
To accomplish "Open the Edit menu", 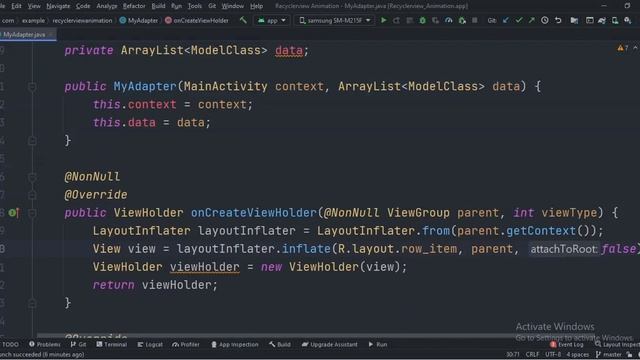I will pos(16,6).
